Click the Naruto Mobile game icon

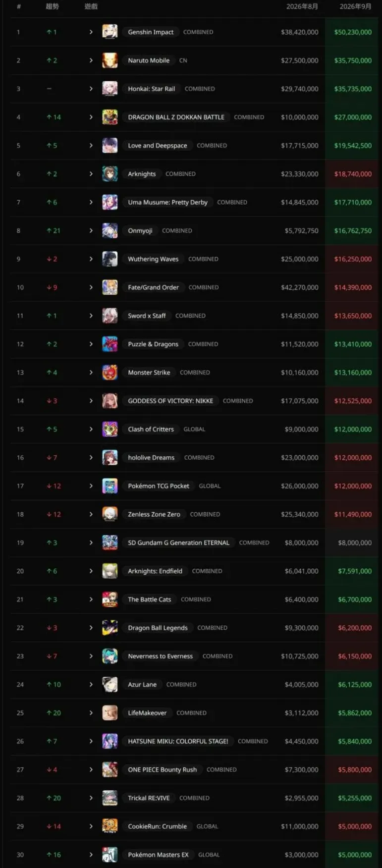[x=110, y=60]
